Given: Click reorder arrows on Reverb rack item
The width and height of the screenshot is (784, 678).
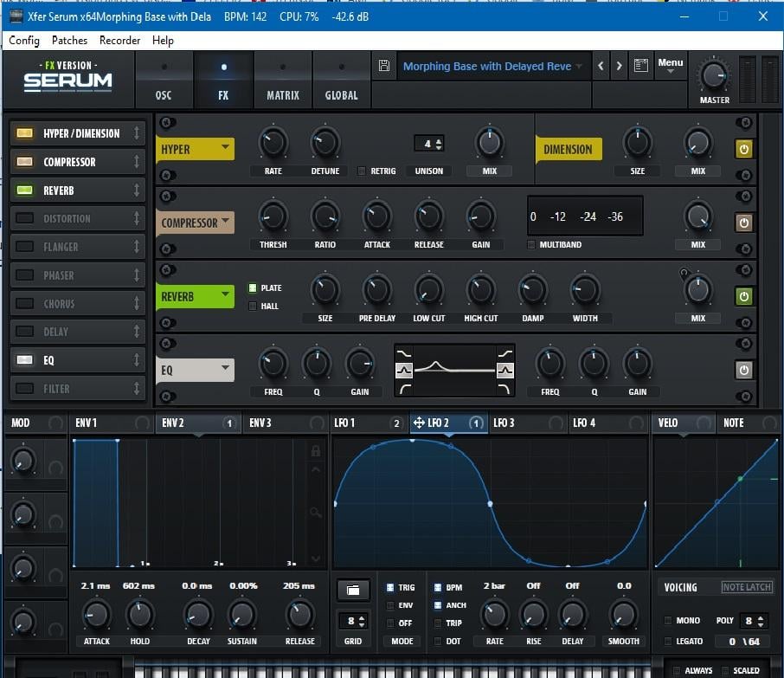Looking at the screenshot, I should [137, 190].
